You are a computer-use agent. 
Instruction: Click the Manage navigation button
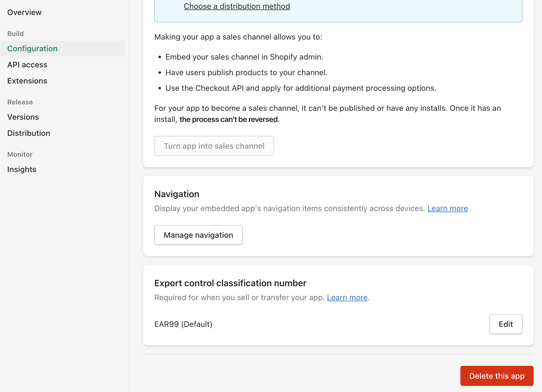click(198, 235)
